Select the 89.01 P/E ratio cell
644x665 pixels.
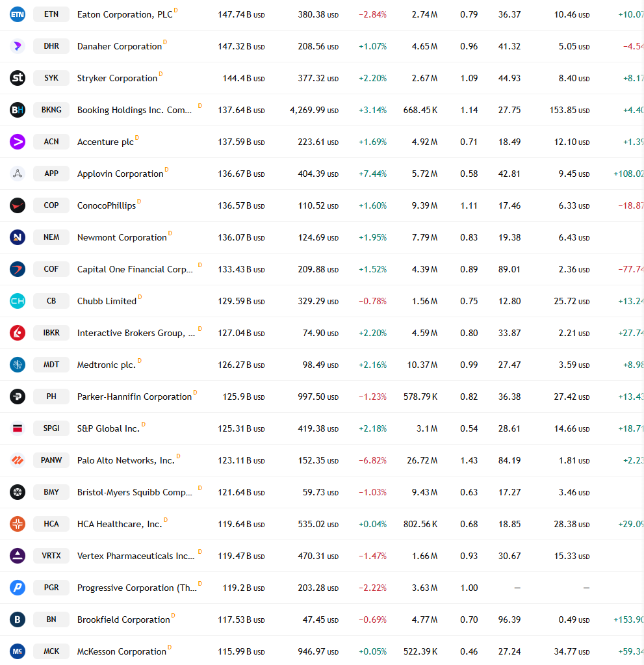coord(509,269)
